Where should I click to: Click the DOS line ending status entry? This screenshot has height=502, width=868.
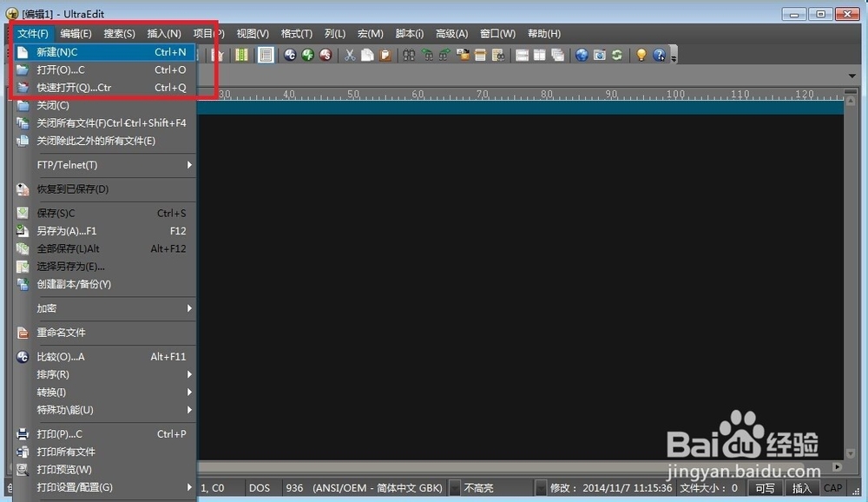coord(260,488)
